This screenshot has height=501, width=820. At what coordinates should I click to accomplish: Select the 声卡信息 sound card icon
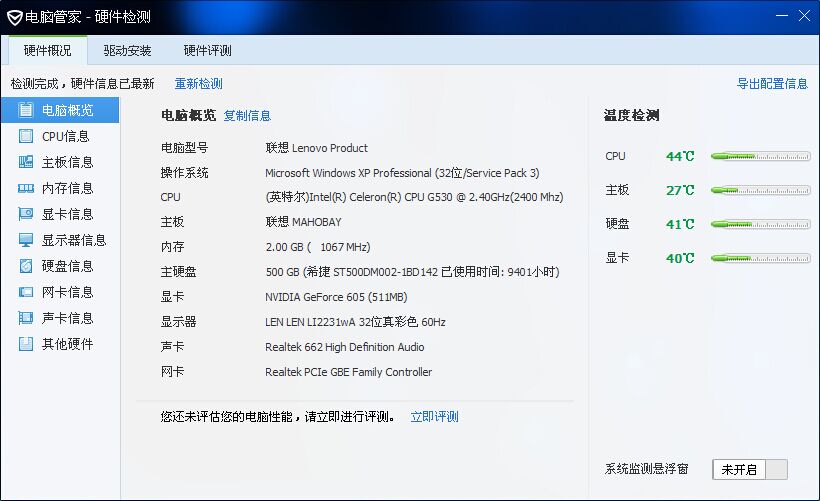pyautogui.click(x=26, y=318)
